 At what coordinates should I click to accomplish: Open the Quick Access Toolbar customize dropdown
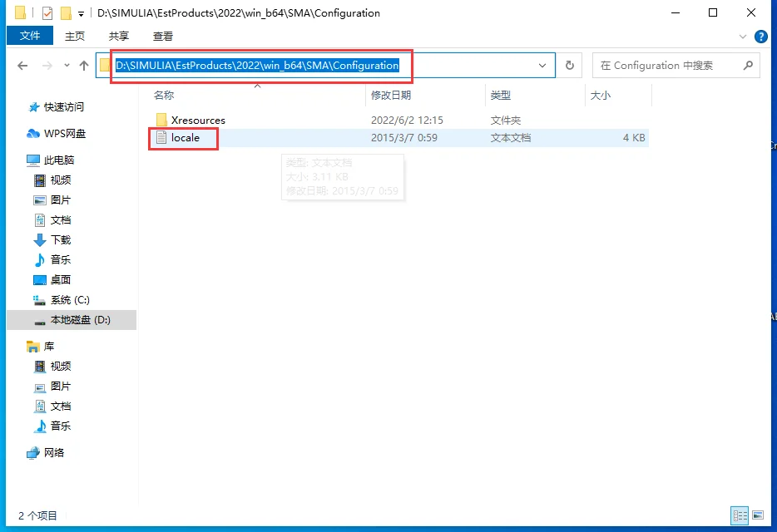pyautogui.click(x=81, y=14)
